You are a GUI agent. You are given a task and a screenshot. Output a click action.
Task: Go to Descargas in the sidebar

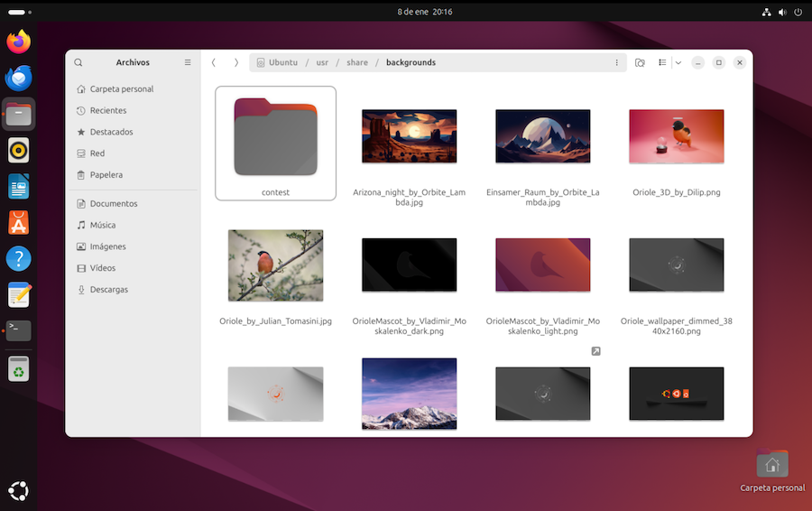coord(108,290)
